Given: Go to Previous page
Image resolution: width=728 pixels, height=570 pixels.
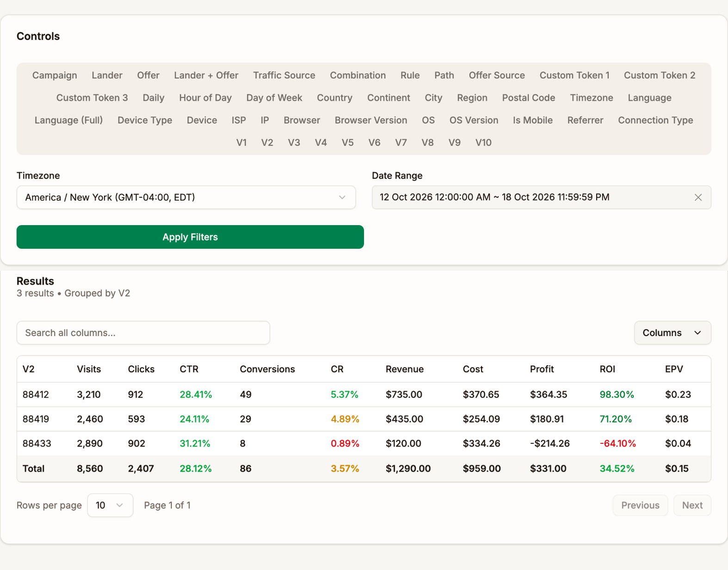Looking at the screenshot, I should (640, 505).
